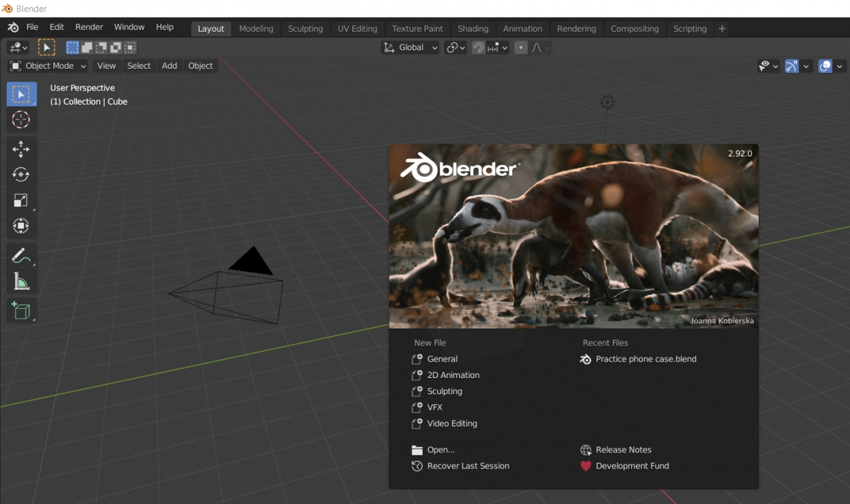
Task: Switch to the Sculpting workspace tab
Action: [305, 28]
